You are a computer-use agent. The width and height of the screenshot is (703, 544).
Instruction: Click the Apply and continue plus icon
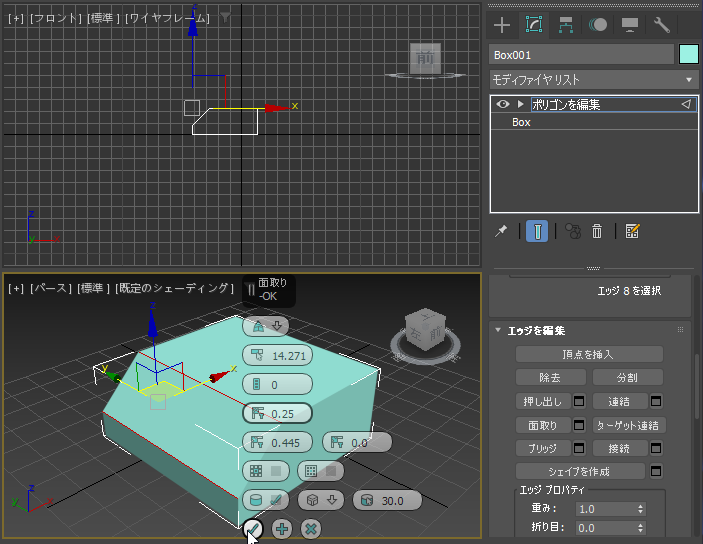[282, 529]
